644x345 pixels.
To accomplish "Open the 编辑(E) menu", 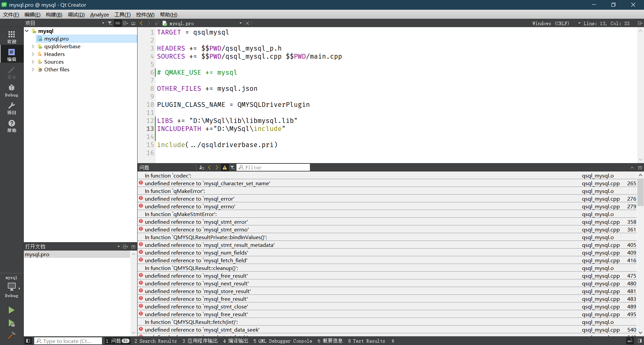I will coord(32,14).
